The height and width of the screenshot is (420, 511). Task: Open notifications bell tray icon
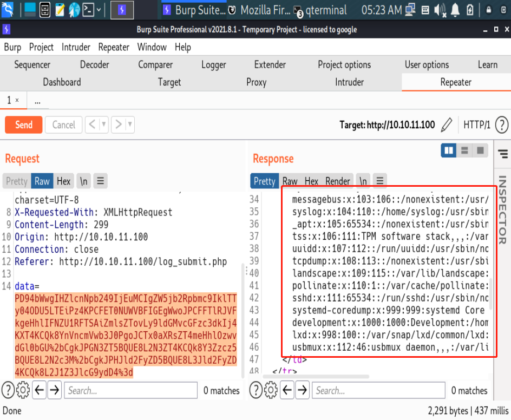pos(455,10)
